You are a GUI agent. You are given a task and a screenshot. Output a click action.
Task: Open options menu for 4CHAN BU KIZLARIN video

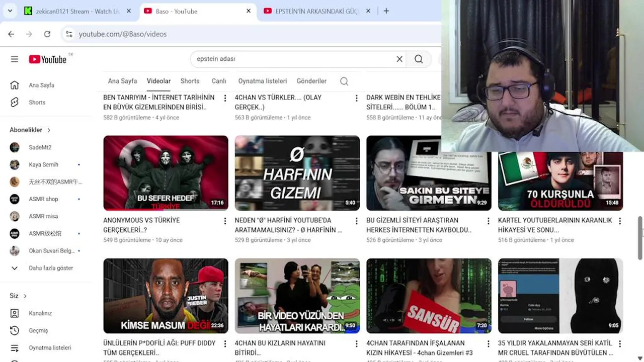[x=357, y=344]
